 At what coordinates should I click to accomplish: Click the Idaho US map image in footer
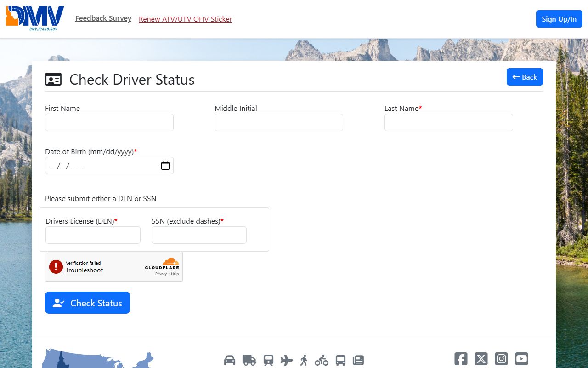click(98, 358)
